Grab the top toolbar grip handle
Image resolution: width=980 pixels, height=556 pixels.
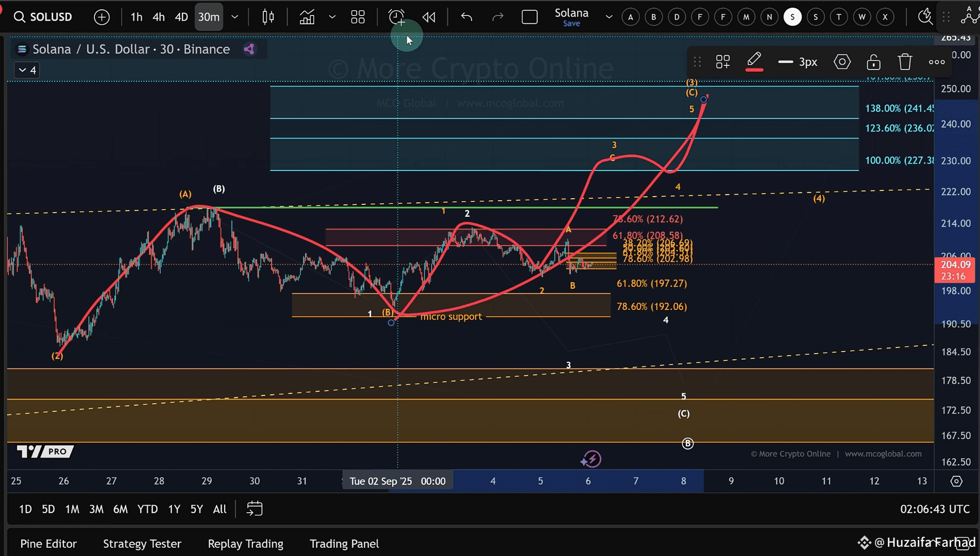coord(946,17)
